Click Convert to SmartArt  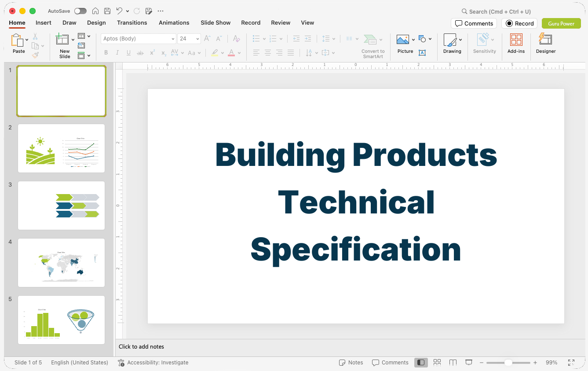pyautogui.click(x=373, y=46)
